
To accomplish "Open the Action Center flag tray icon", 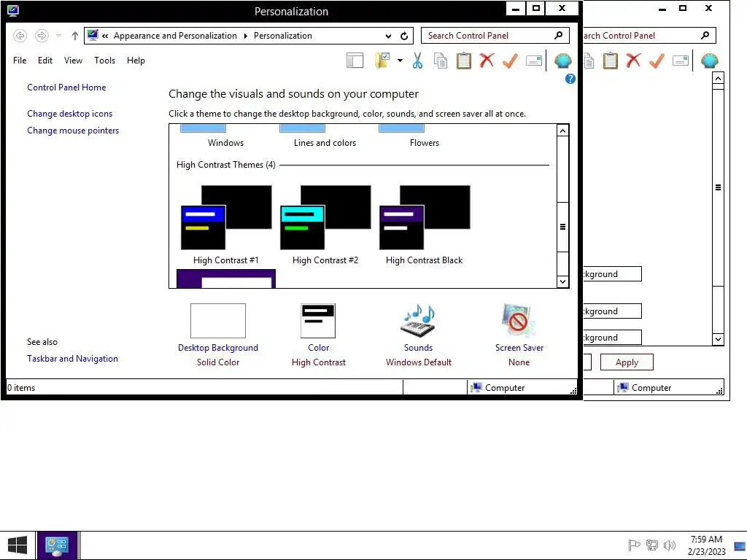I will (x=634, y=545).
